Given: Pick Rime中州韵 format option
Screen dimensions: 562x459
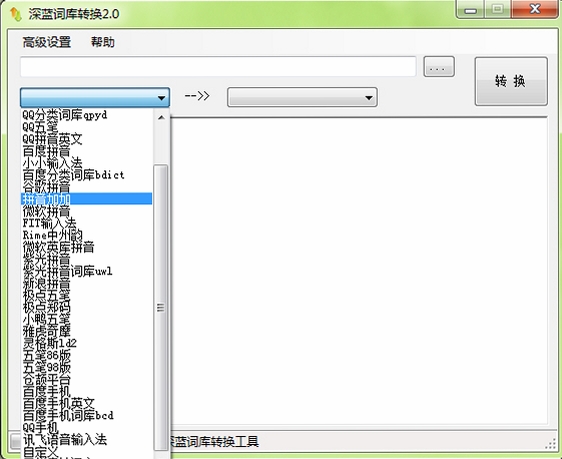Looking at the screenshot, I should (86, 235).
